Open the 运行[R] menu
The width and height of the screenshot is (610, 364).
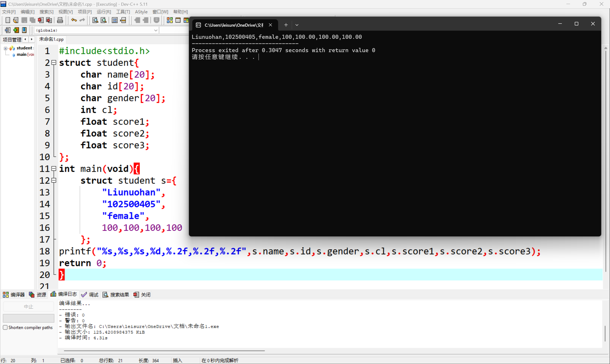(104, 11)
